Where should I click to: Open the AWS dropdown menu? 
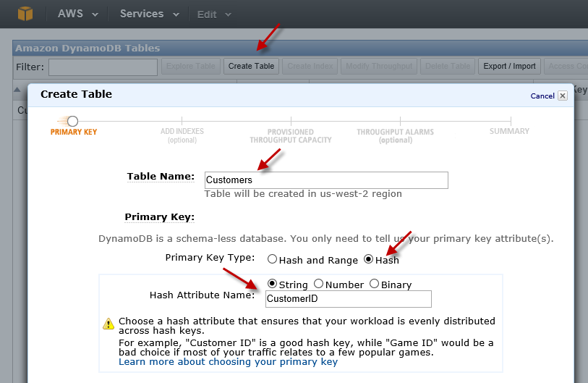77,14
